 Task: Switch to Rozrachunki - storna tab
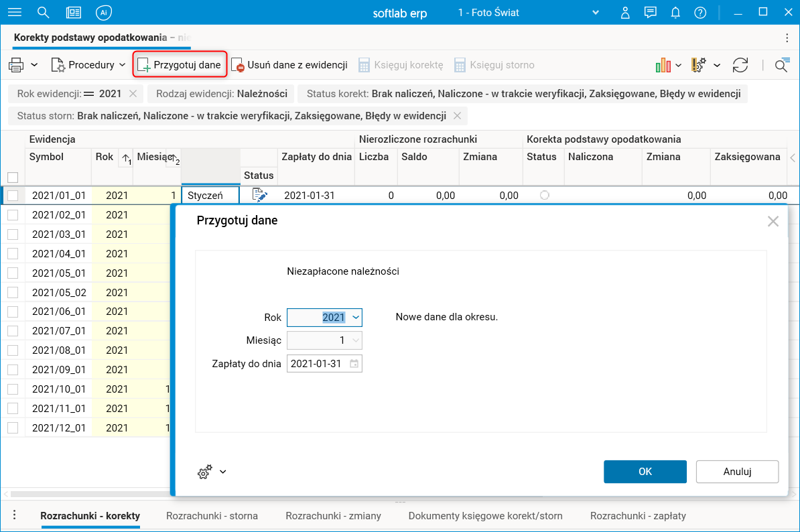coord(212,516)
